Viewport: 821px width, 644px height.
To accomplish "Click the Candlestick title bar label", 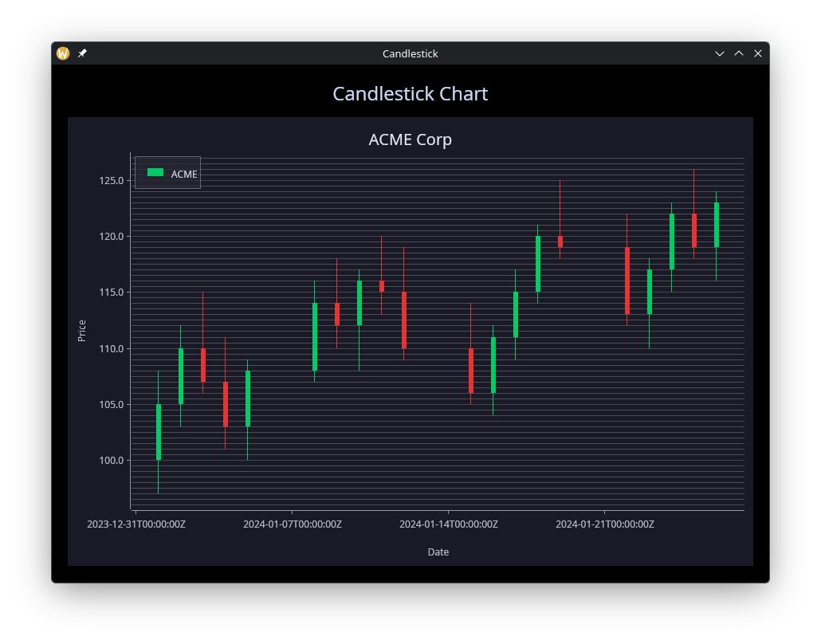I will tap(410, 53).
